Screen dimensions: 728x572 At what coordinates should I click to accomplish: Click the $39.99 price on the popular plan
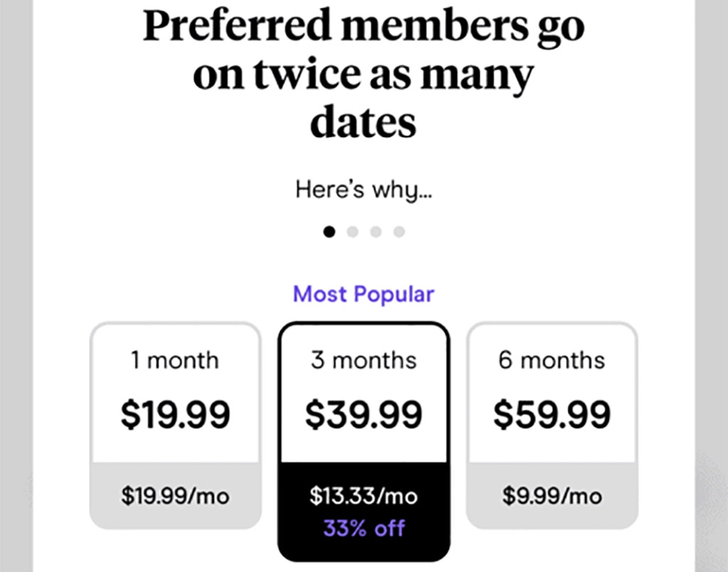tap(363, 414)
